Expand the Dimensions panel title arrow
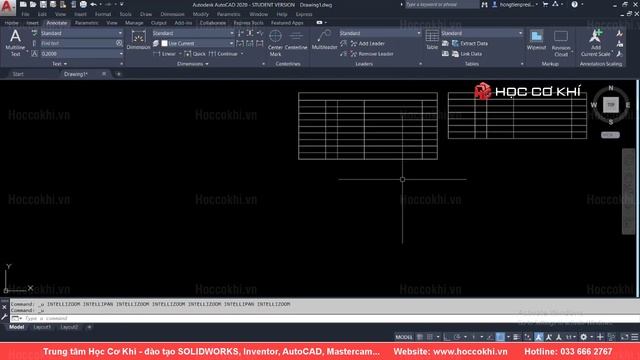Image resolution: width=640 pixels, height=360 pixels. (x=207, y=64)
